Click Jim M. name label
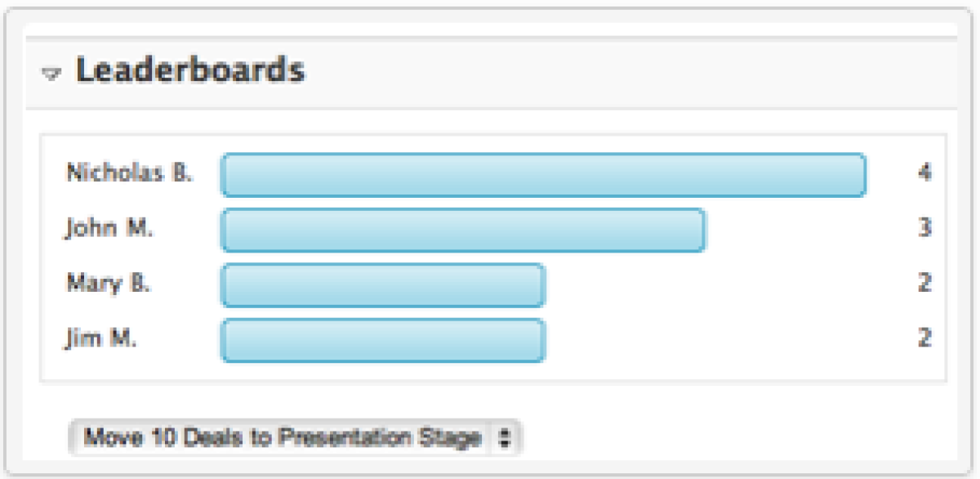The width and height of the screenshot is (980, 479). (101, 338)
